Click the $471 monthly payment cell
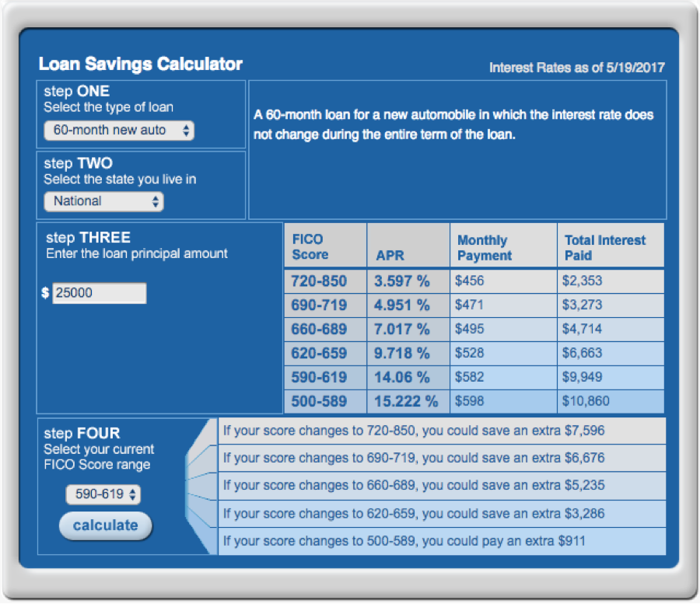This screenshot has width=700, height=604. click(503, 305)
